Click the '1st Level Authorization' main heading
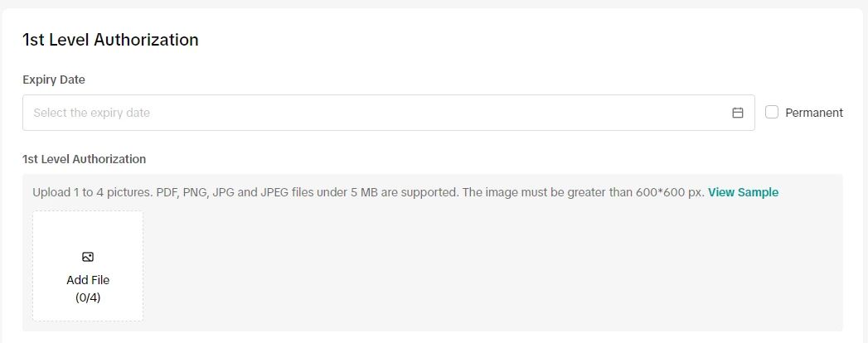The width and height of the screenshot is (868, 343). point(110,40)
